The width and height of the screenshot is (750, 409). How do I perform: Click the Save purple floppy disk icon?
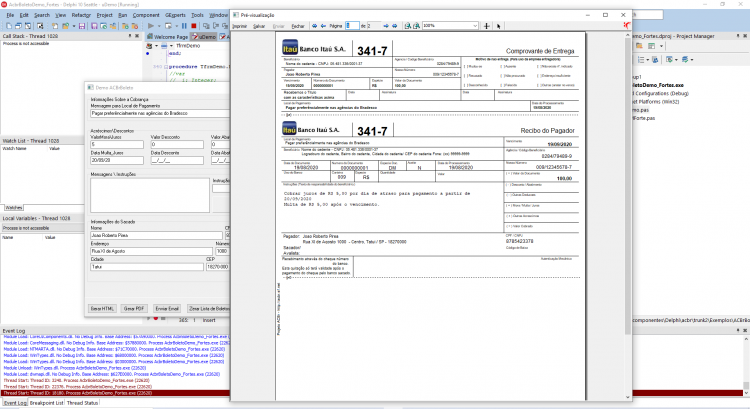pos(82,26)
